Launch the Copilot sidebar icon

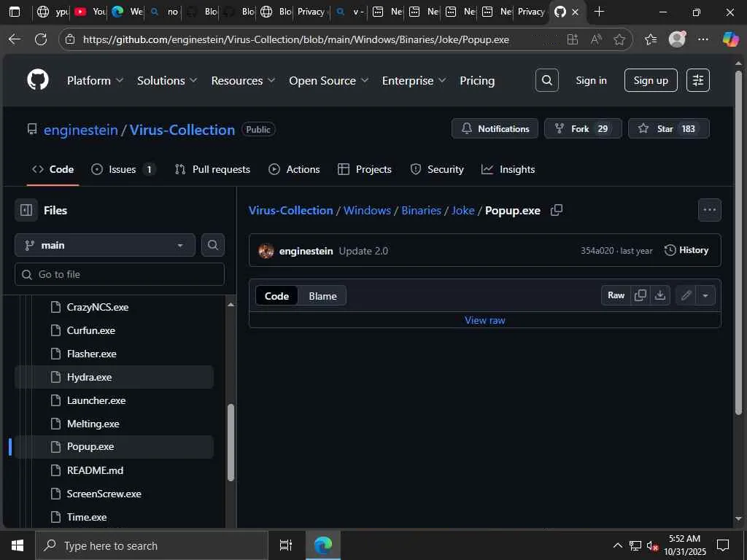(x=730, y=39)
